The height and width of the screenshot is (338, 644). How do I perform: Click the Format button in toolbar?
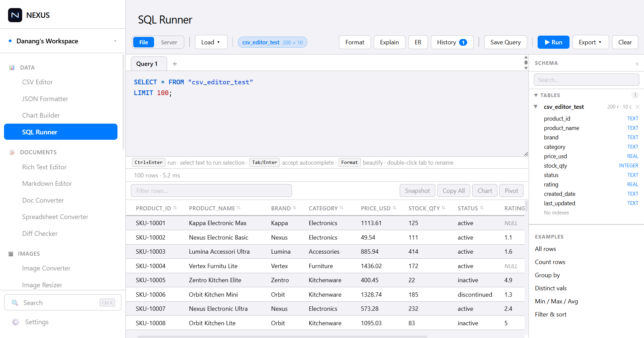(x=355, y=42)
